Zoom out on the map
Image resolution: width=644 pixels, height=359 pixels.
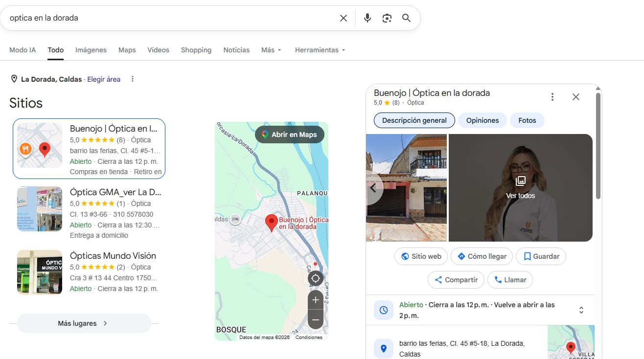click(316, 320)
